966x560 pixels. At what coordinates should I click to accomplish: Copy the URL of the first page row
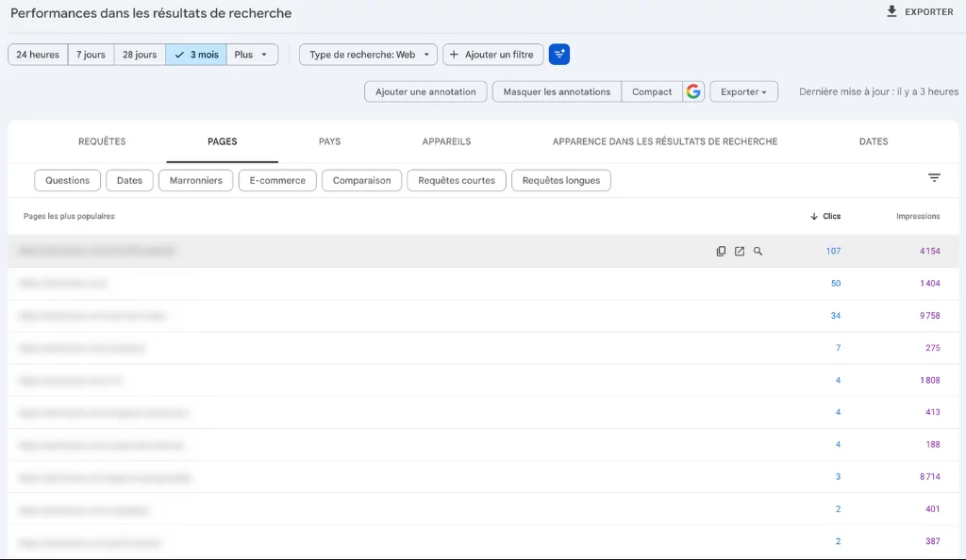(721, 252)
